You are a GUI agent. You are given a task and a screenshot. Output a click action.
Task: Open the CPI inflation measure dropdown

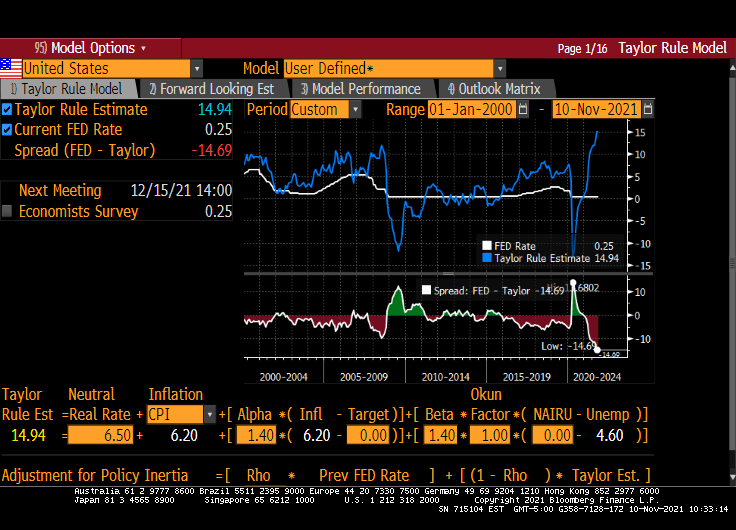(x=209, y=414)
